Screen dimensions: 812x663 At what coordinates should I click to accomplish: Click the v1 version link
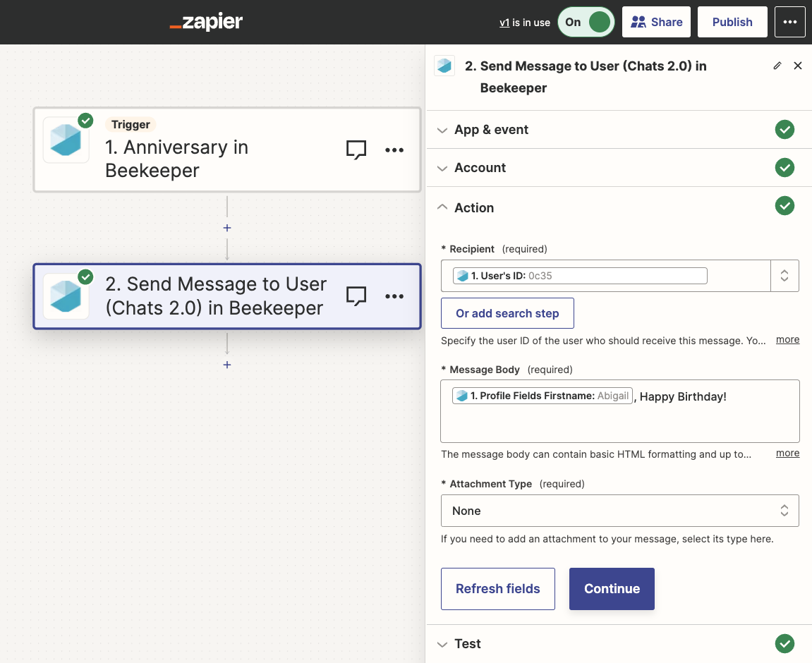click(504, 23)
